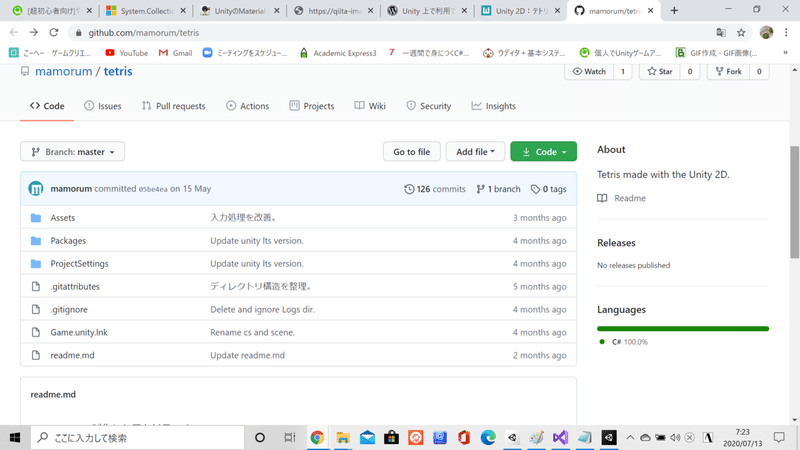The height and width of the screenshot is (450, 800).
Task: Open the stargazers count next to Star
Action: (690, 71)
